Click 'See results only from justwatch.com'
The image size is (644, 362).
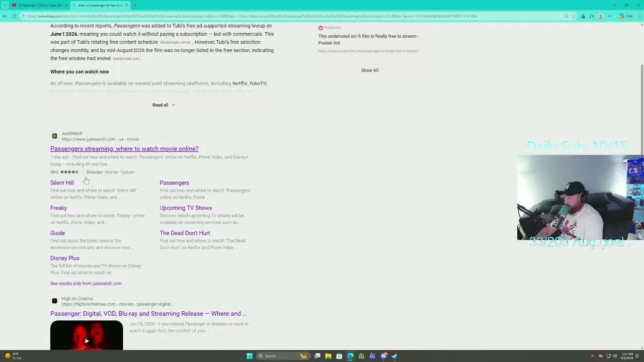86,284
